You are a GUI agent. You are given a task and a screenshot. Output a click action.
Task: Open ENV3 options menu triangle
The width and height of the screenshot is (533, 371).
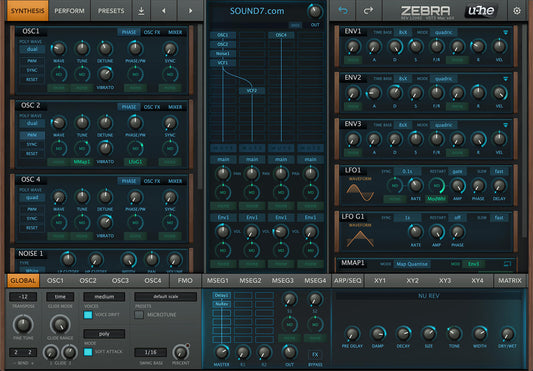click(505, 125)
